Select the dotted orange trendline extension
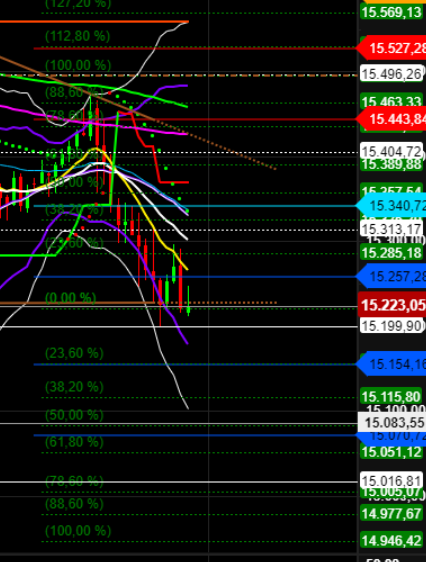Screen dimensions: 426x562 (215, 144)
